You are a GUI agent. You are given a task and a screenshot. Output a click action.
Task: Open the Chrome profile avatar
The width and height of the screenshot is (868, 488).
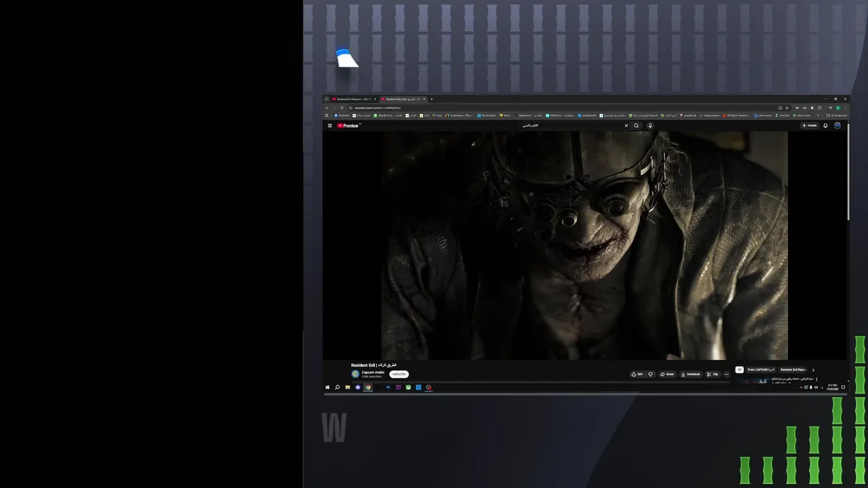click(x=838, y=108)
